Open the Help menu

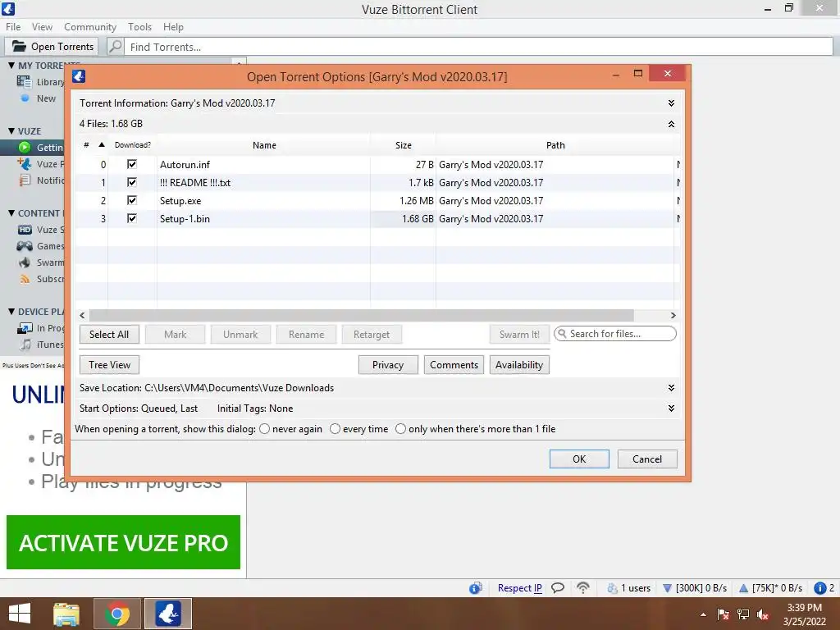click(173, 27)
